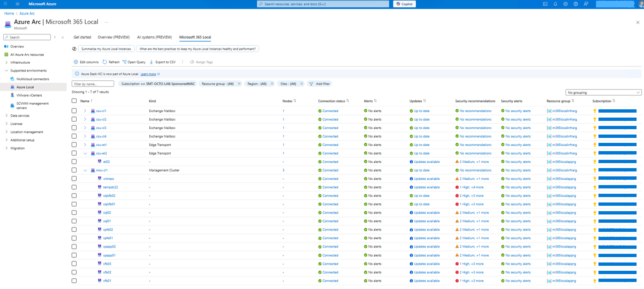
Task: Click inside the Filter by name field
Action: (93, 83)
